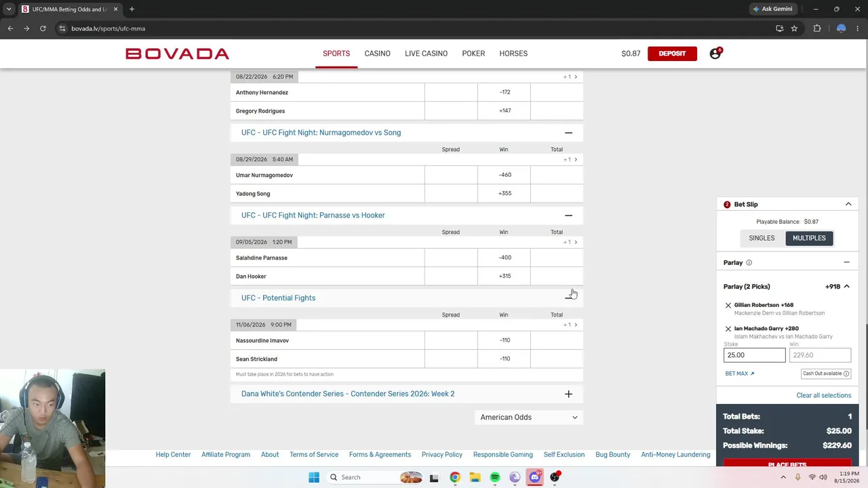Click the Place Bets button
Viewport: 868px width, 488px height.
point(787,463)
